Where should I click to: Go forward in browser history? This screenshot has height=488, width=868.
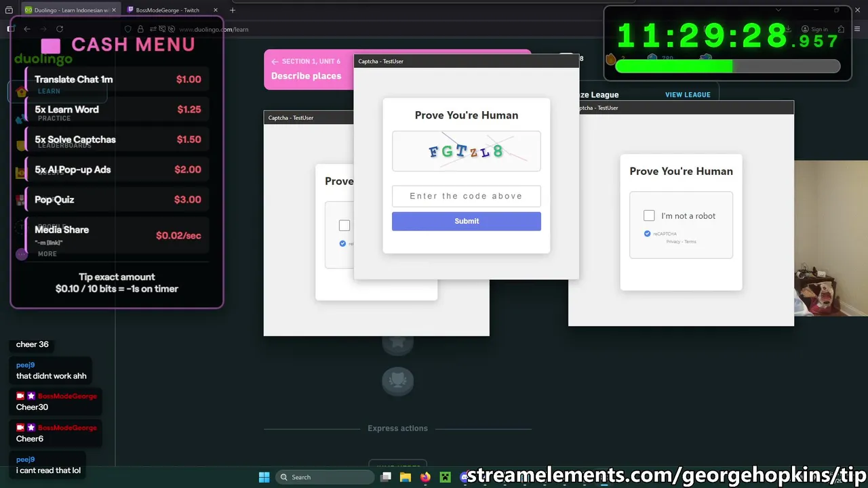[x=43, y=29]
